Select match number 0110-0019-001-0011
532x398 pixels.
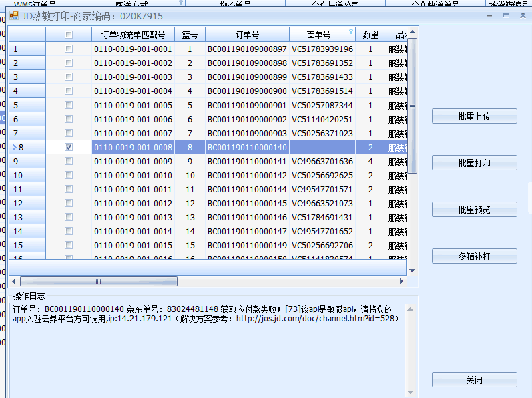133,190
